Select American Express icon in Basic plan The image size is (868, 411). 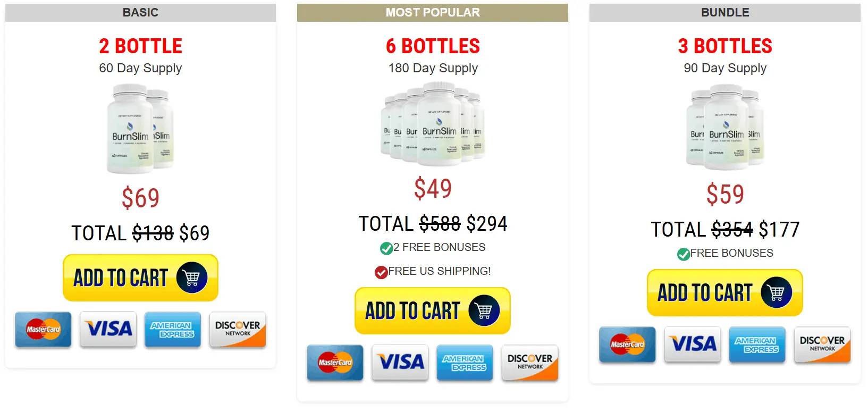173,330
